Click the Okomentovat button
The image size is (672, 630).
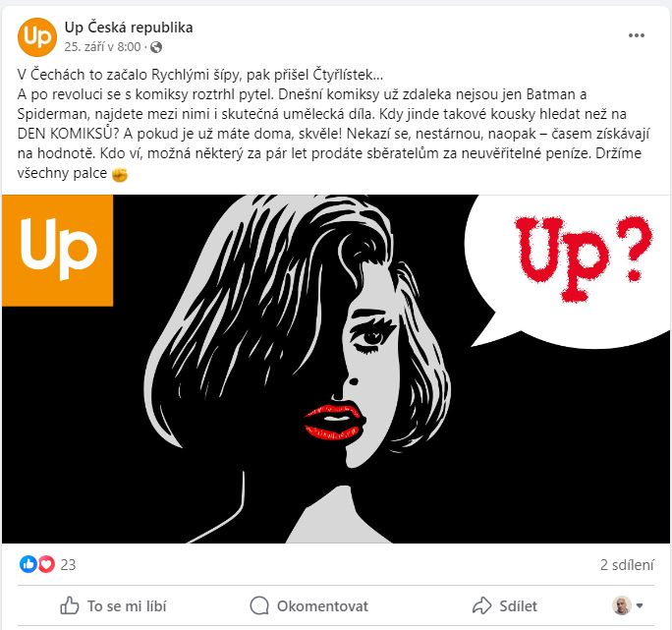[x=309, y=606]
